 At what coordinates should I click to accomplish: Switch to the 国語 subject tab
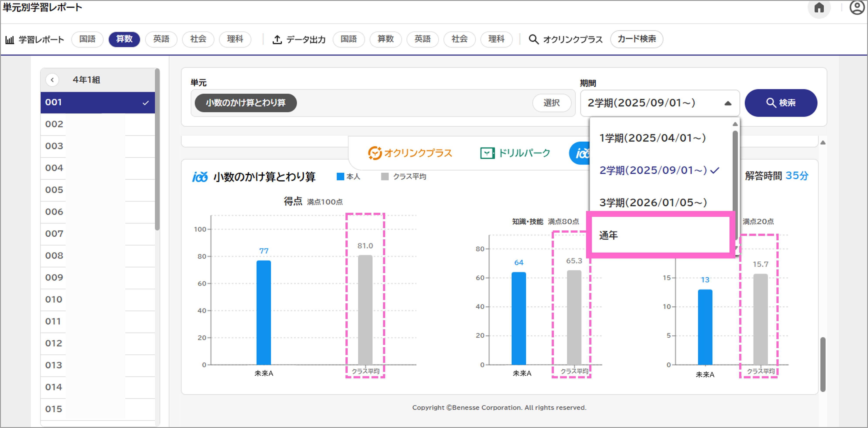87,39
